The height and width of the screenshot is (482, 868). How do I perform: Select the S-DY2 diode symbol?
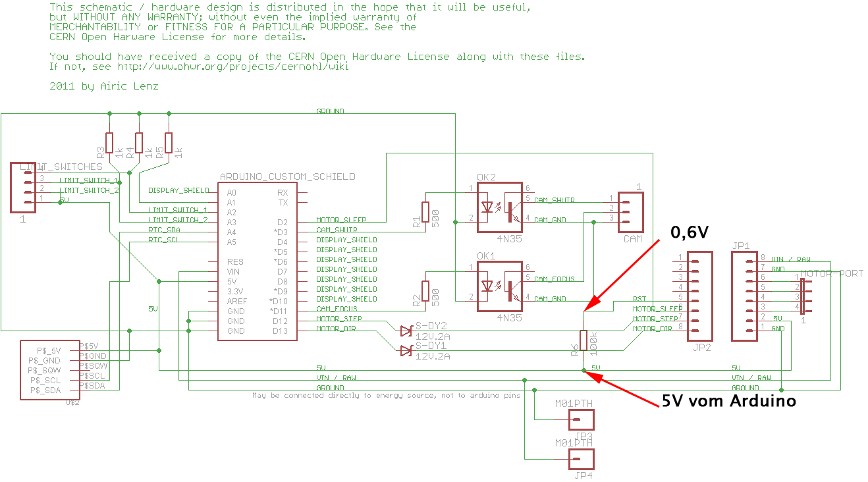(x=406, y=331)
